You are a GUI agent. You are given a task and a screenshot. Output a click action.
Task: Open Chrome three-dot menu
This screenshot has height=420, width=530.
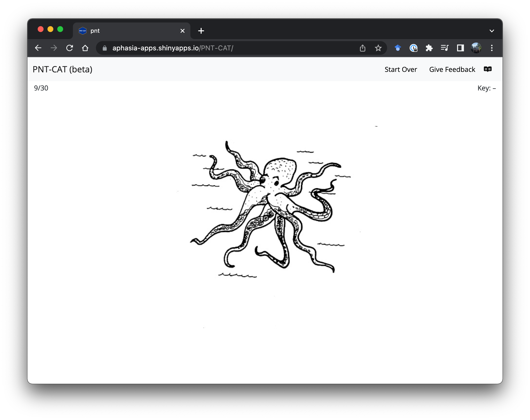pos(492,48)
